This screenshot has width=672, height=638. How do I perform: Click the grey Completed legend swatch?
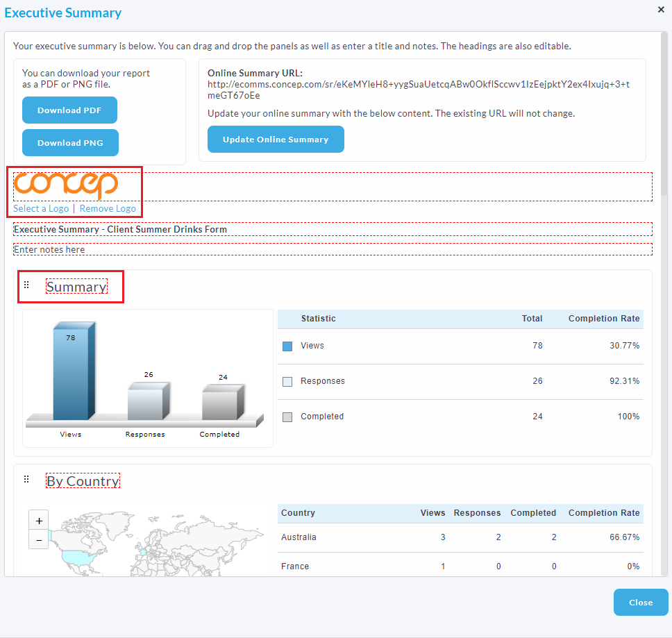pos(287,417)
